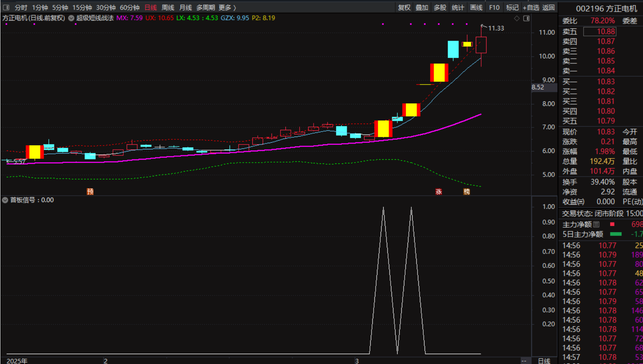Click the 榜 ranking marker icon
643x364 pixels.
(x=466, y=192)
